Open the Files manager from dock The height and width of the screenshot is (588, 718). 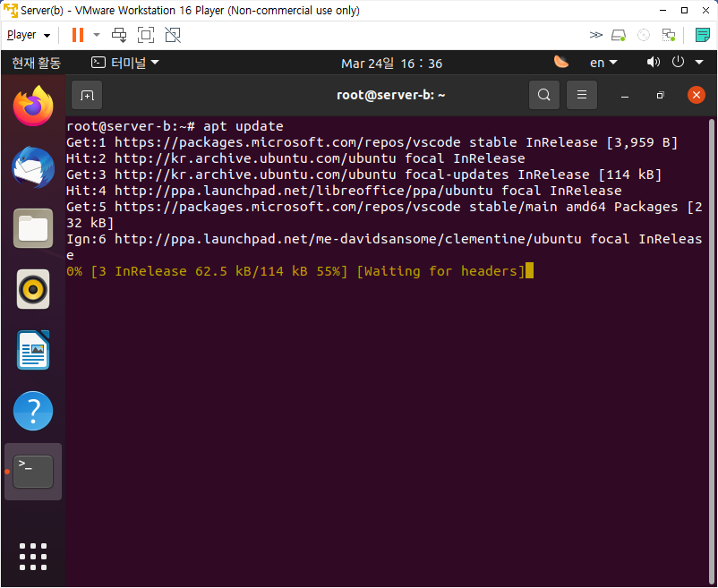33,228
